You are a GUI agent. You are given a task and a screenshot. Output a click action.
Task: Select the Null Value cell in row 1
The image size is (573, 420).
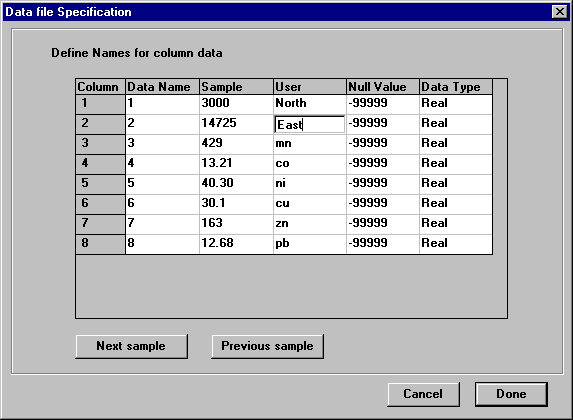click(x=383, y=105)
